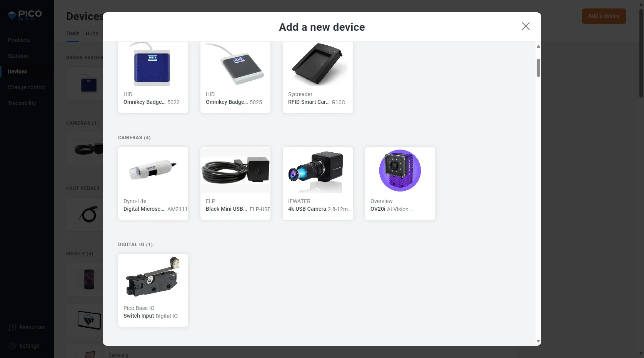This screenshot has width=644, height=358.
Task: Open Settings gear icon in sidebar
Action: tap(12, 346)
